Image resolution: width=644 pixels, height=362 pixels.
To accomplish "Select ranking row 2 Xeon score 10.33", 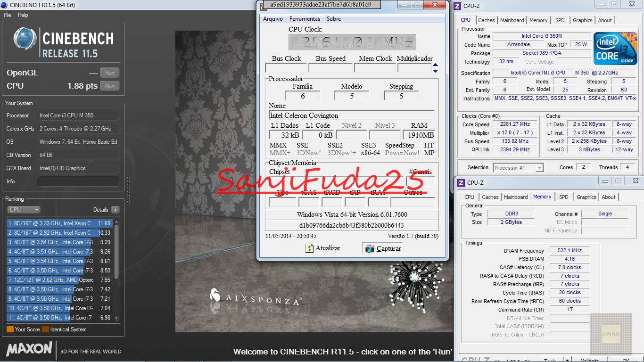I will tap(59, 233).
